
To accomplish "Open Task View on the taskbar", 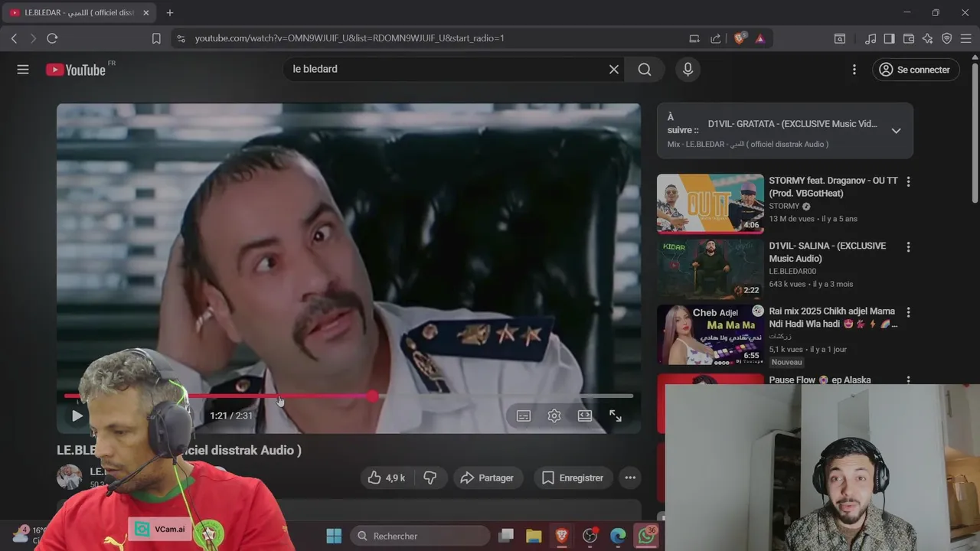I will pyautogui.click(x=506, y=536).
